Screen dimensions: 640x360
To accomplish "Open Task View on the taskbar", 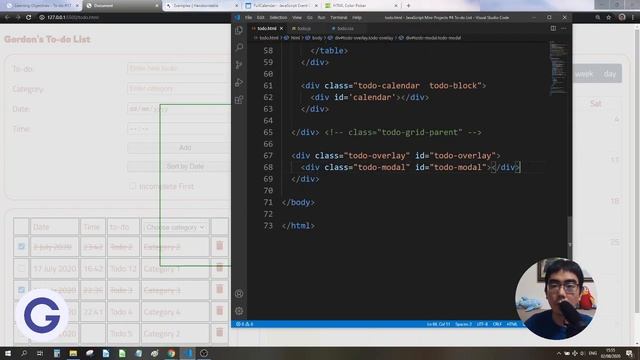I will point(40,353).
